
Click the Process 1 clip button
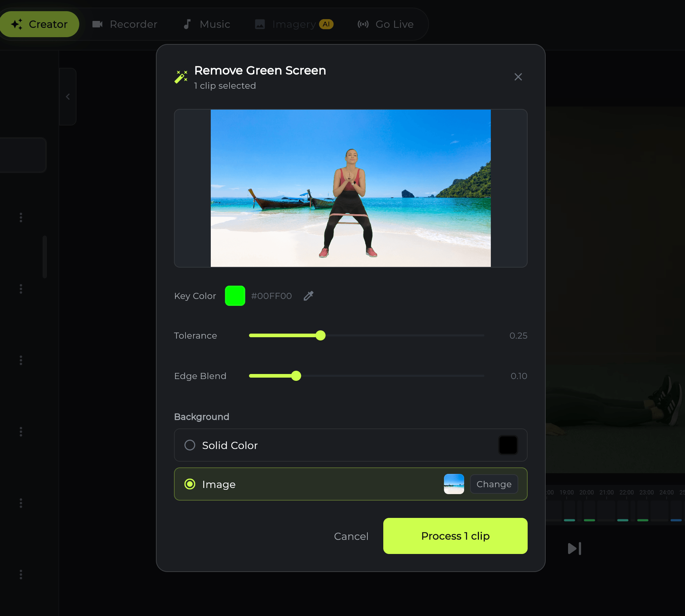(455, 536)
